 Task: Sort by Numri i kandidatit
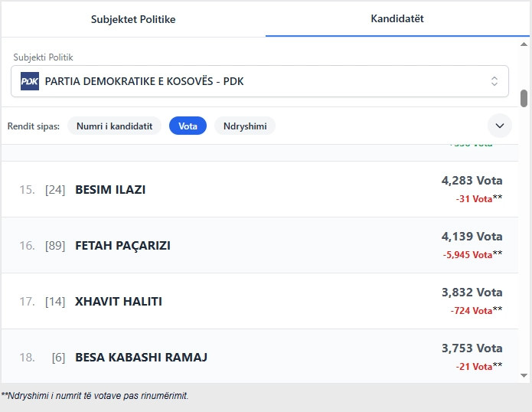pyautogui.click(x=114, y=126)
